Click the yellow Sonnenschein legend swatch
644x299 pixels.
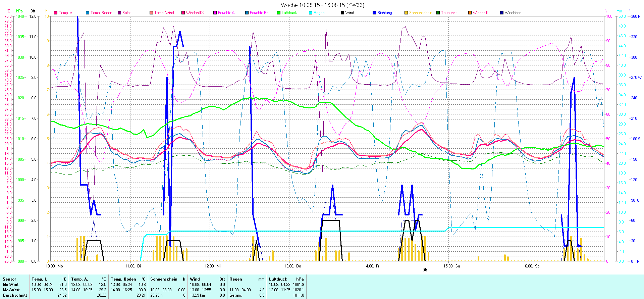coord(406,13)
